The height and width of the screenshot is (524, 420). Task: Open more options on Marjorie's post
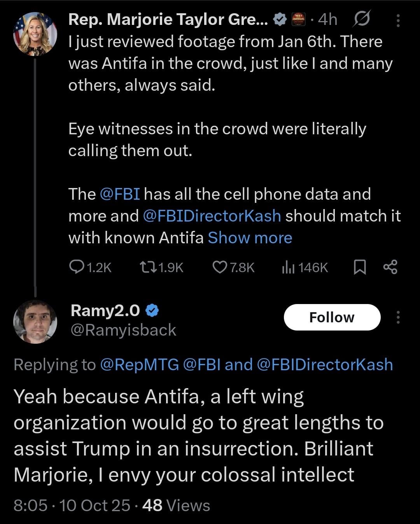(x=397, y=20)
